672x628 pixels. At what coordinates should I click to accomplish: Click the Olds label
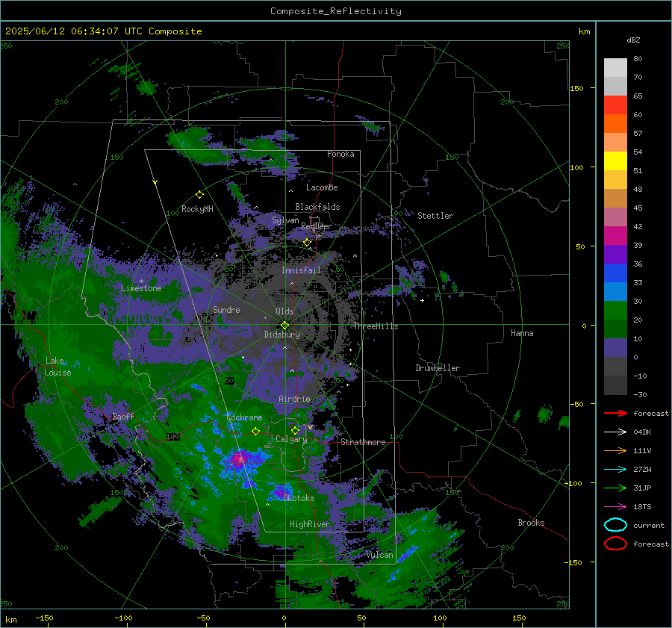[x=284, y=311]
